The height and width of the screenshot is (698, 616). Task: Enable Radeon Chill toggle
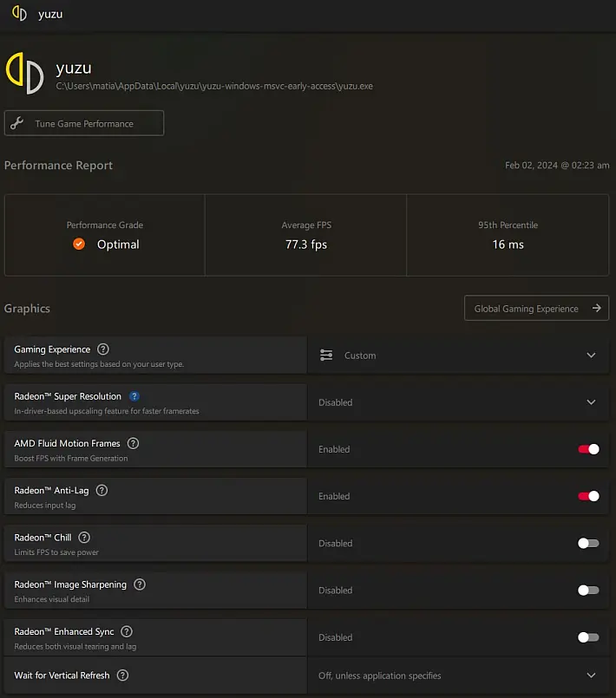(588, 543)
